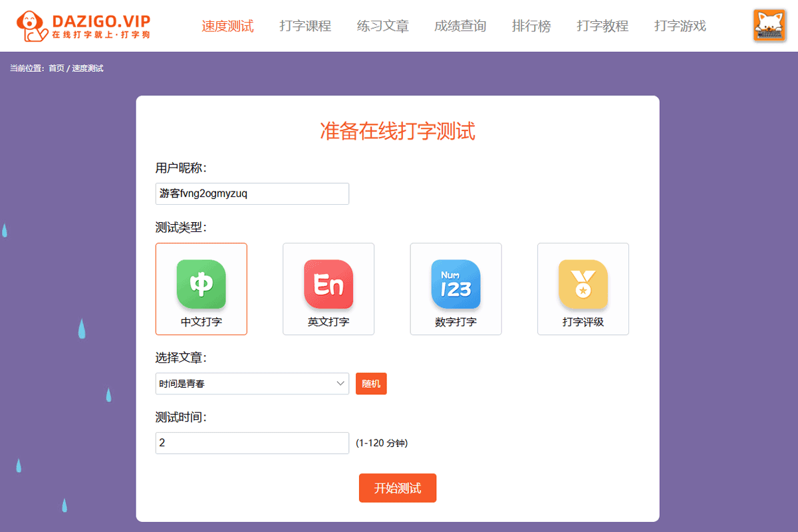Click the 中文打字 label text
This screenshot has width=798, height=532.
201,322
